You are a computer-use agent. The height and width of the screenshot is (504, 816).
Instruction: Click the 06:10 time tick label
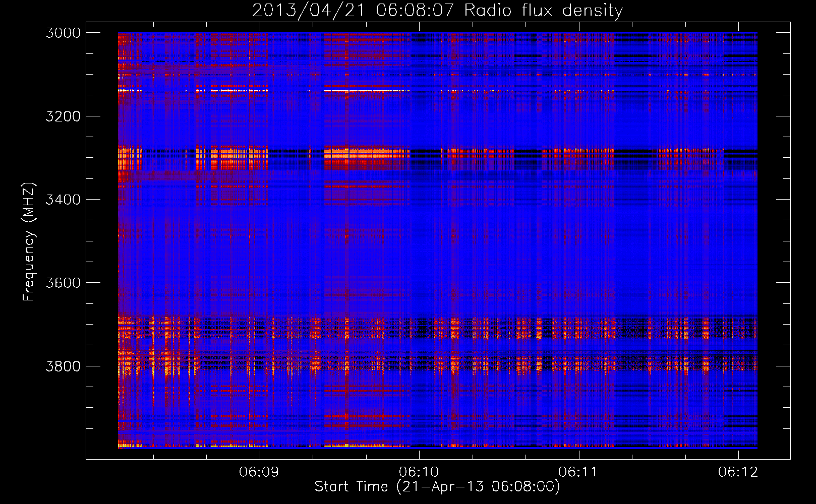pos(419,472)
